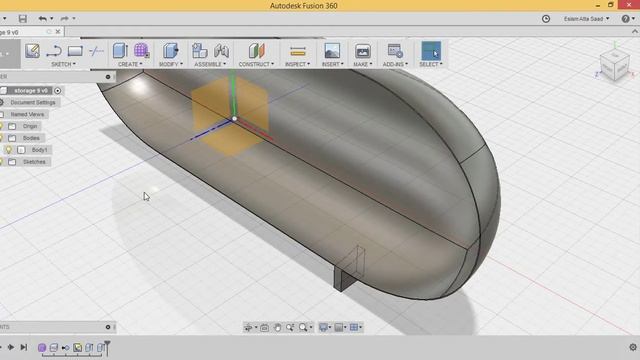Image resolution: width=640 pixels, height=360 pixels.
Task: Redo the last action
Action: pos(64,18)
